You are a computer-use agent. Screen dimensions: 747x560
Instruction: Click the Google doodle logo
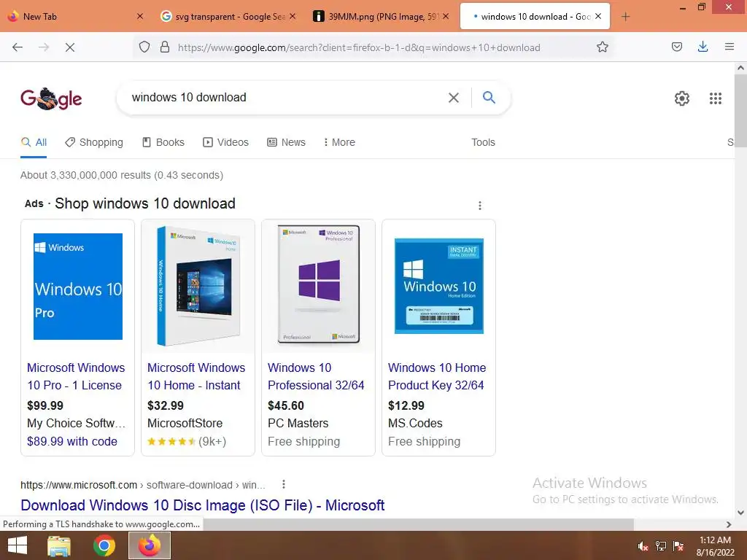52,98
